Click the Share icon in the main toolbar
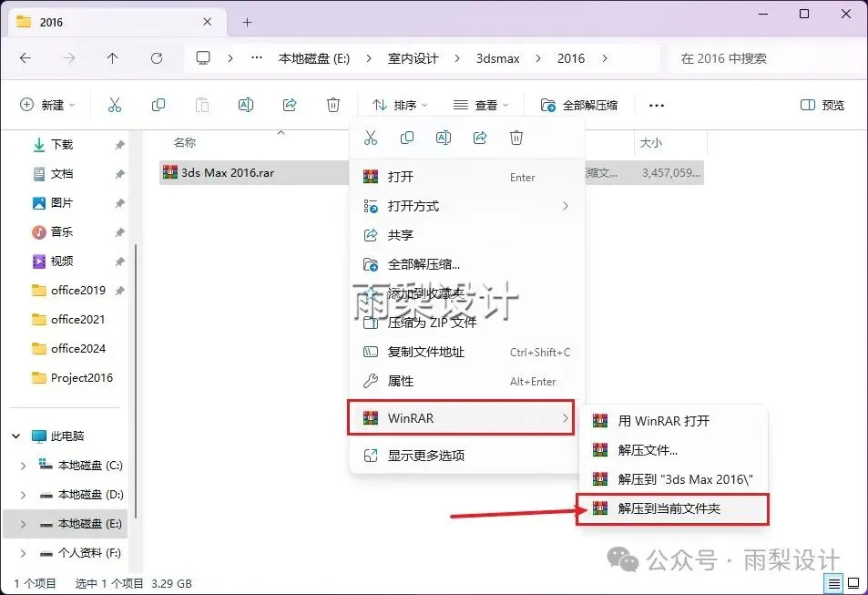Viewport: 868px width, 595px height. [290, 105]
